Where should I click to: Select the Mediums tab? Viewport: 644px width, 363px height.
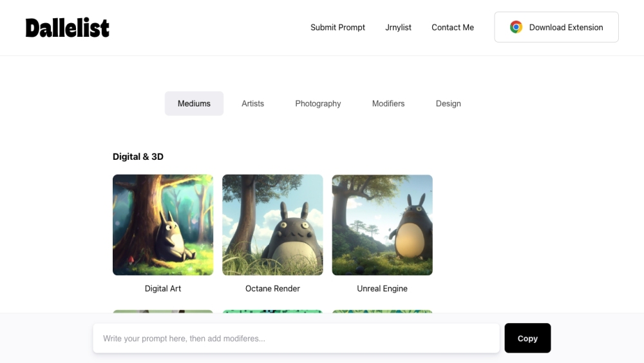coord(194,103)
